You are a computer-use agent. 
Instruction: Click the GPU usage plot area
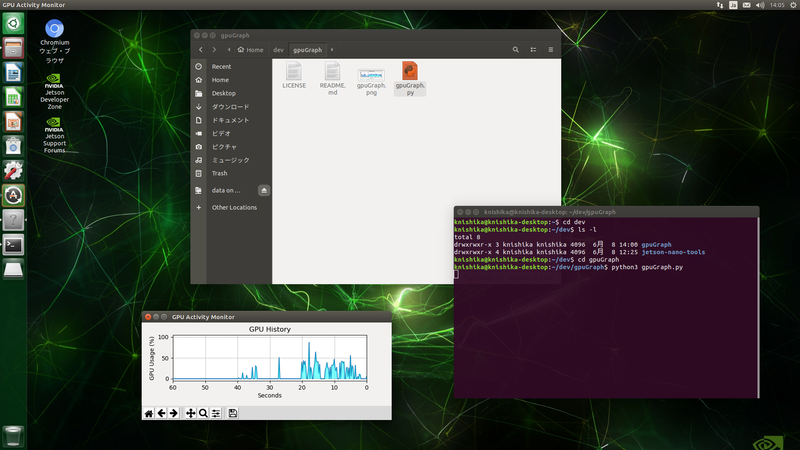[x=270, y=357]
